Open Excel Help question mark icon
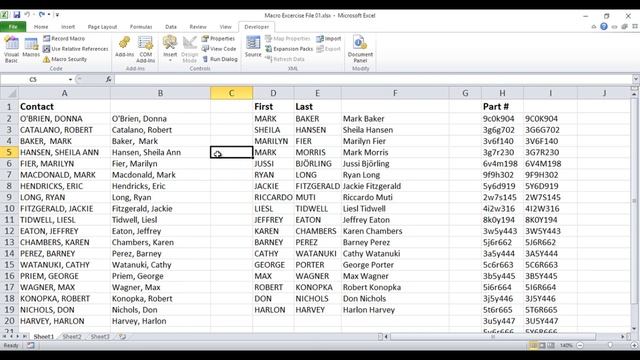 (604, 27)
